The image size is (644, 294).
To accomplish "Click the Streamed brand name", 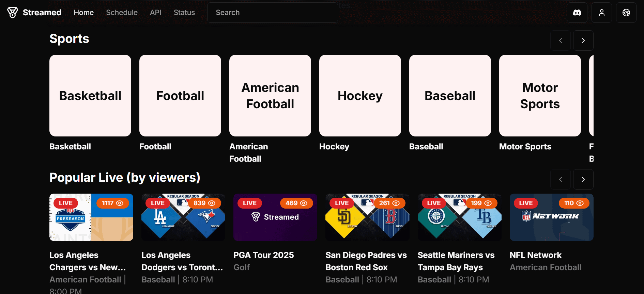I will click(x=42, y=13).
